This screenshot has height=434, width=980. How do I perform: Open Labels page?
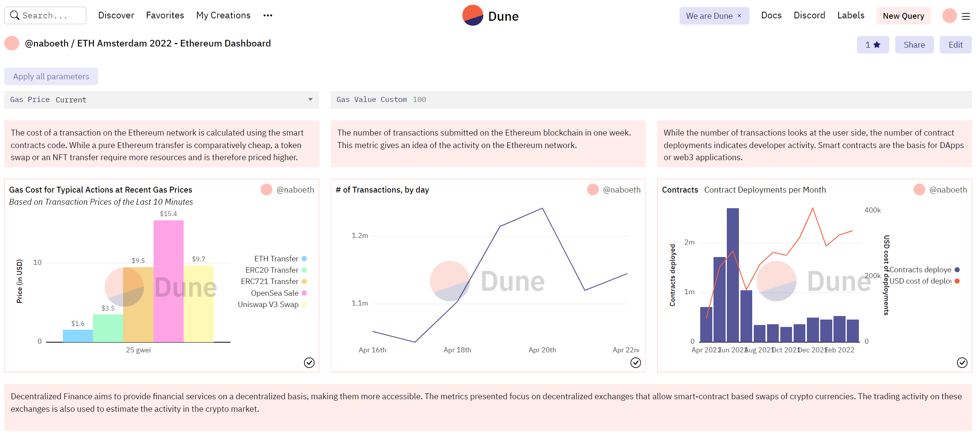851,15
